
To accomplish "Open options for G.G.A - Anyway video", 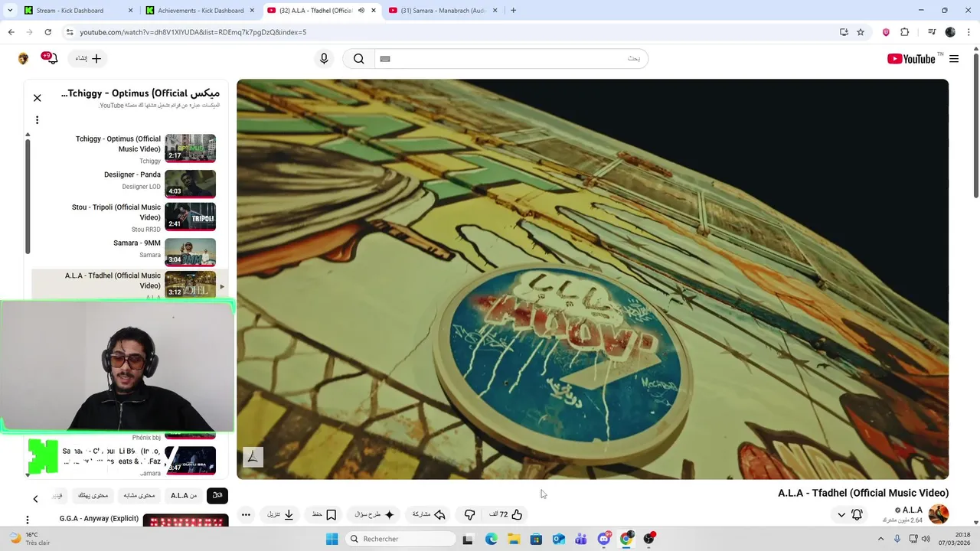I will pos(28,520).
